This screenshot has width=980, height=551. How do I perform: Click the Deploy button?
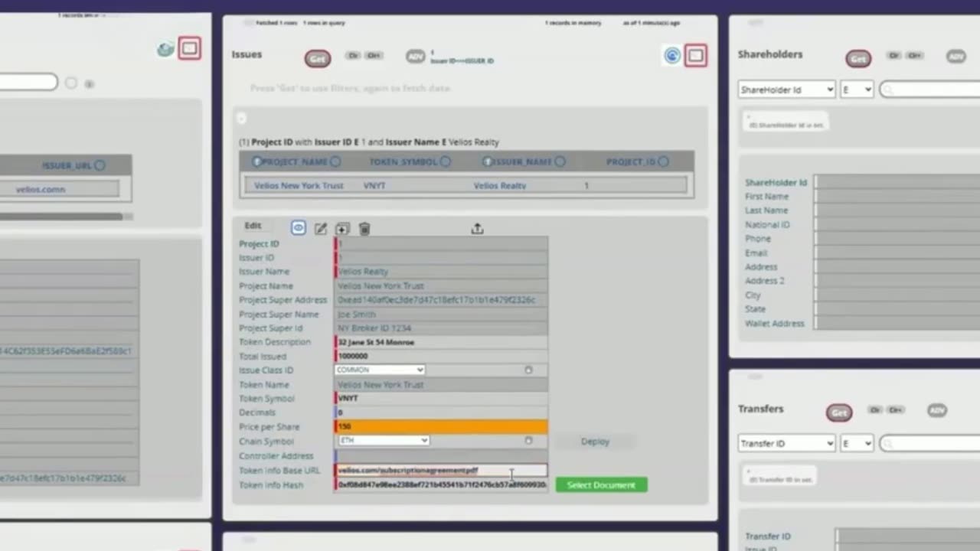[595, 442]
